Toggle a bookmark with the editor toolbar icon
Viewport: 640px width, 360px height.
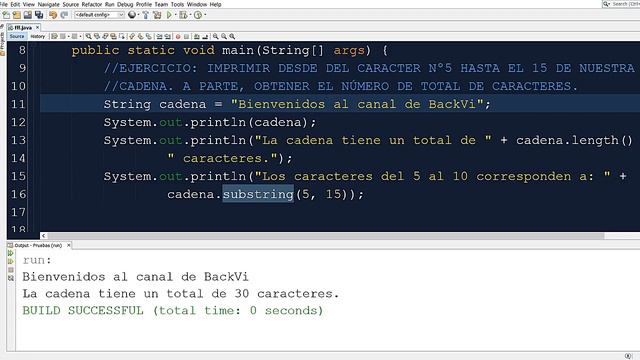149,36
